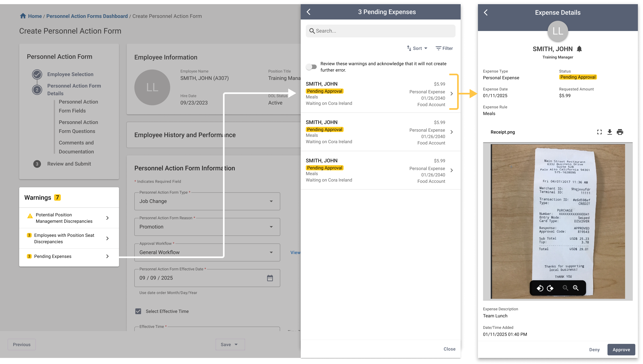Open Personnel Action Form Reason dropdown
Image resolution: width=643 pixels, height=364 pixels.
click(207, 227)
